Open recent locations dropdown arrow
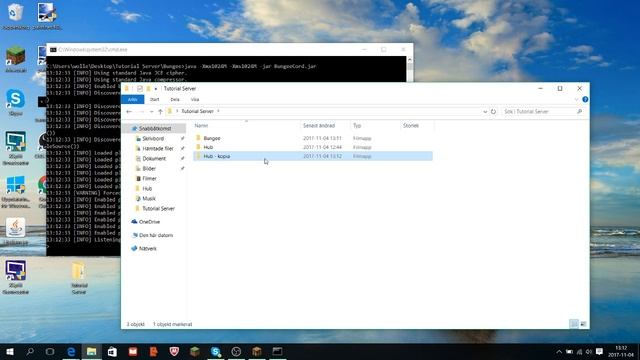Viewport: 640px width, 360px height. pos(151,111)
